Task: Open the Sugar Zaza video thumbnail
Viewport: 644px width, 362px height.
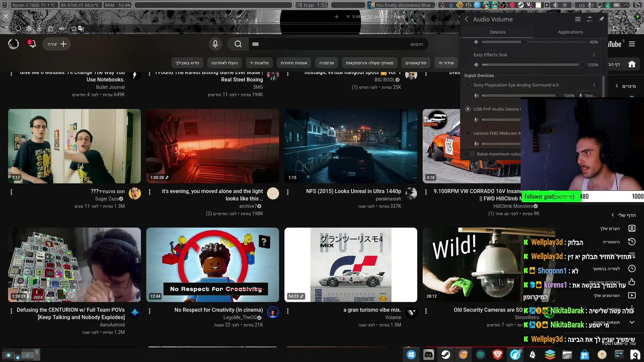Action: click(x=74, y=146)
